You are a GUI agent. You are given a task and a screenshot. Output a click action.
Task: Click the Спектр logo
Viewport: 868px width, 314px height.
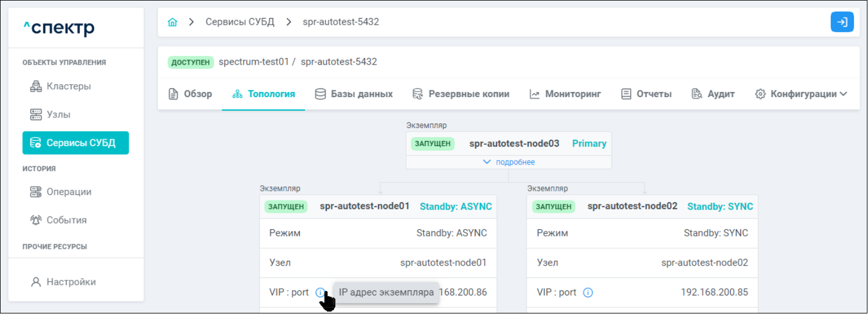point(59,28)
